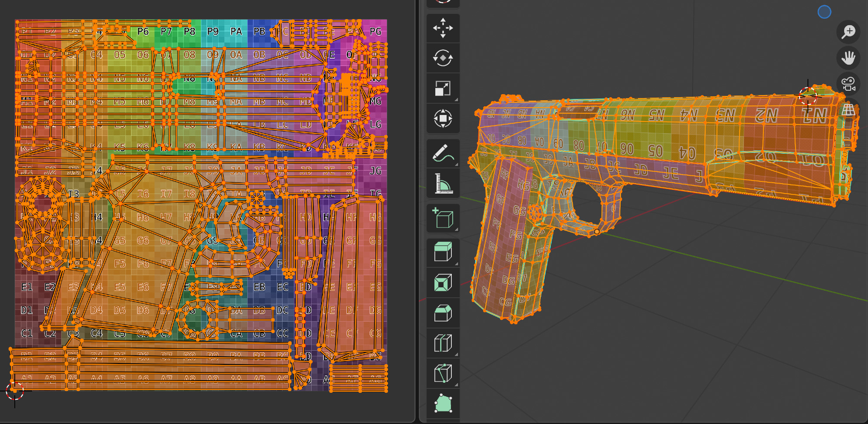The image size is (868, 424).
Task: Activate the Scale tool
Action: (x=443, y=89)
